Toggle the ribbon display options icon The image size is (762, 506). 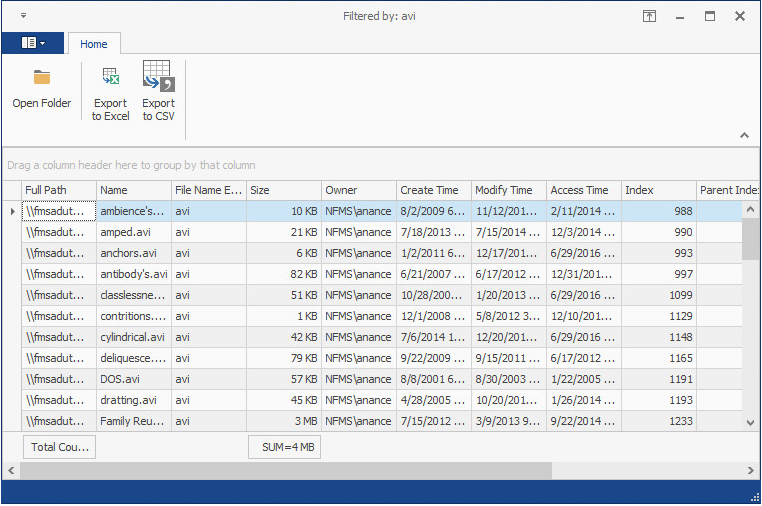click(x=649, y=16)
